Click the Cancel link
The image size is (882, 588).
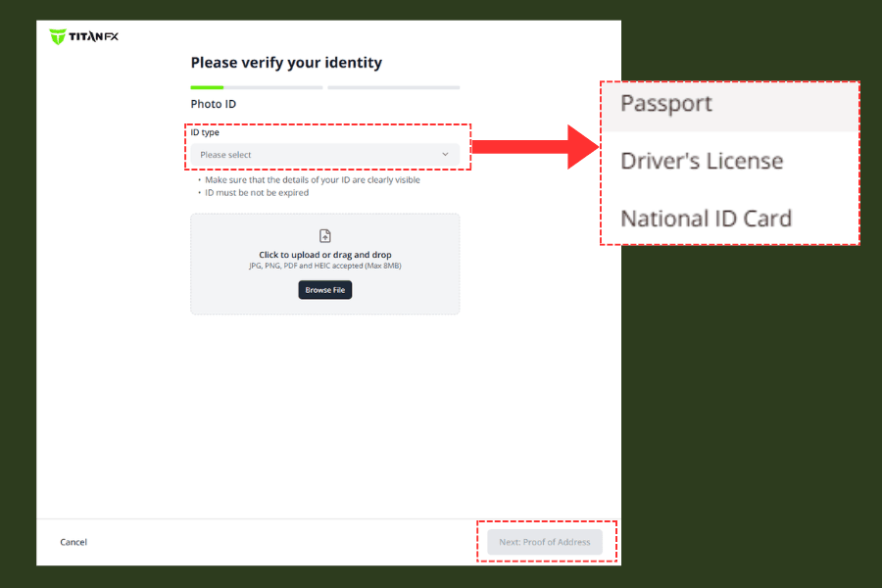click(x=73, y=542)
